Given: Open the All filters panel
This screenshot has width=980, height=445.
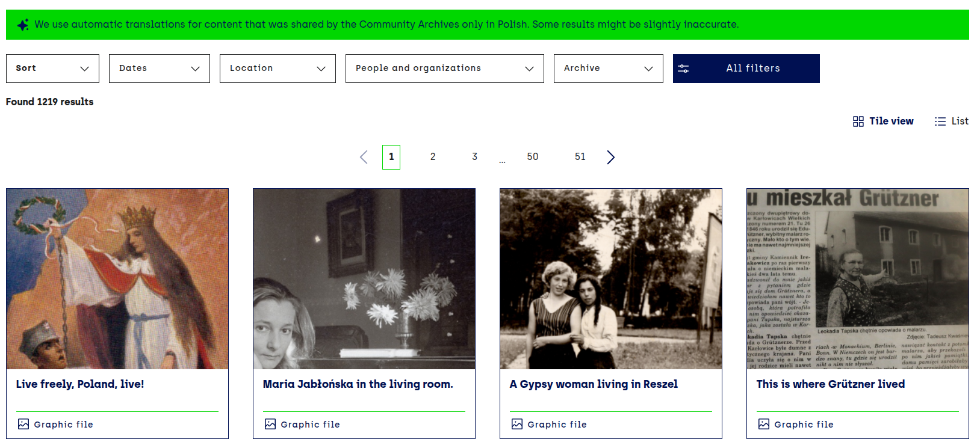Looking at the screenshot, I should coord(752,69).
